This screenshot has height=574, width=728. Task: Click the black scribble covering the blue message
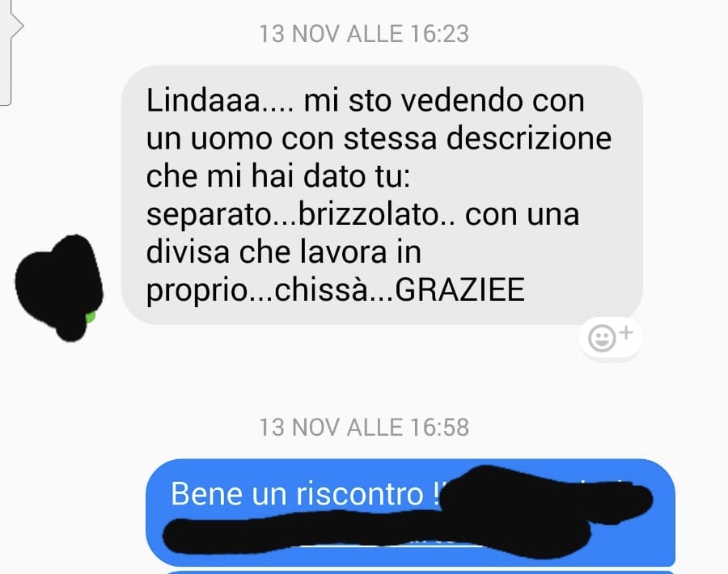408,513
